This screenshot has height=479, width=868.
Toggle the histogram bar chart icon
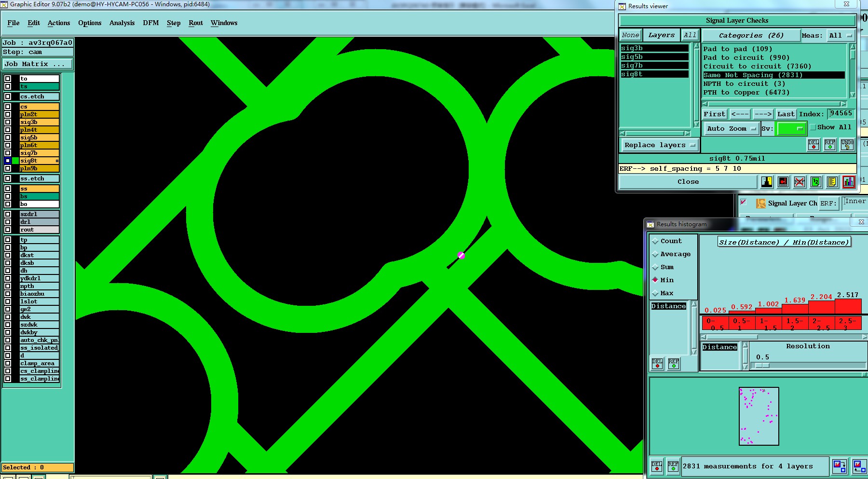click(x=849, y=182)
